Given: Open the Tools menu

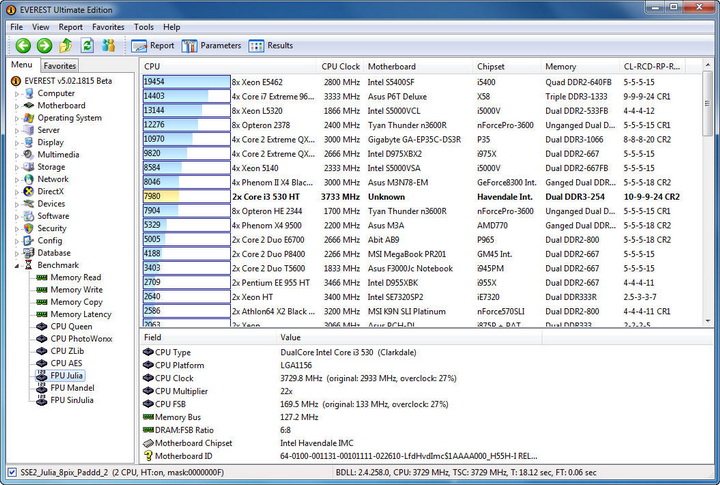Looking at the screenshot, I should (144, 27).
